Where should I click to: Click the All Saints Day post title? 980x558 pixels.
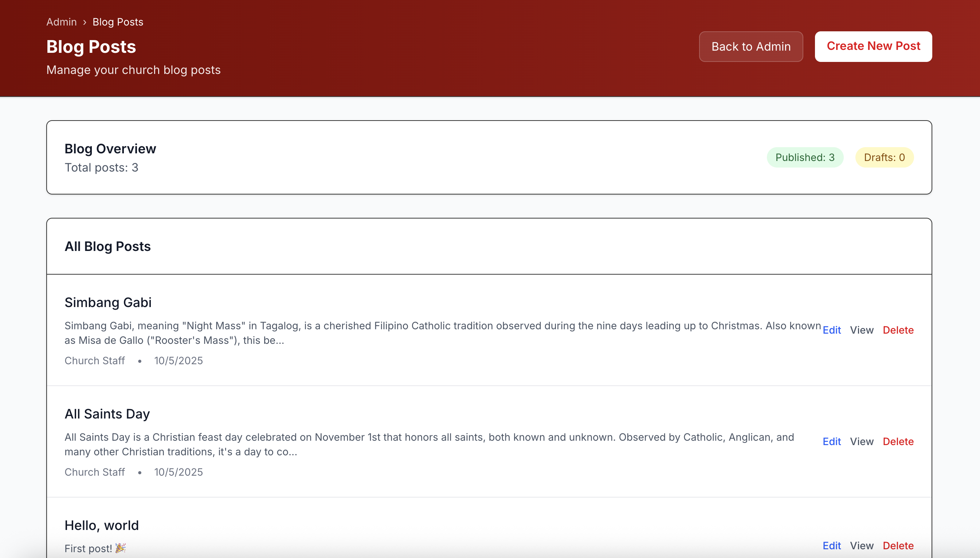[107, 414]
